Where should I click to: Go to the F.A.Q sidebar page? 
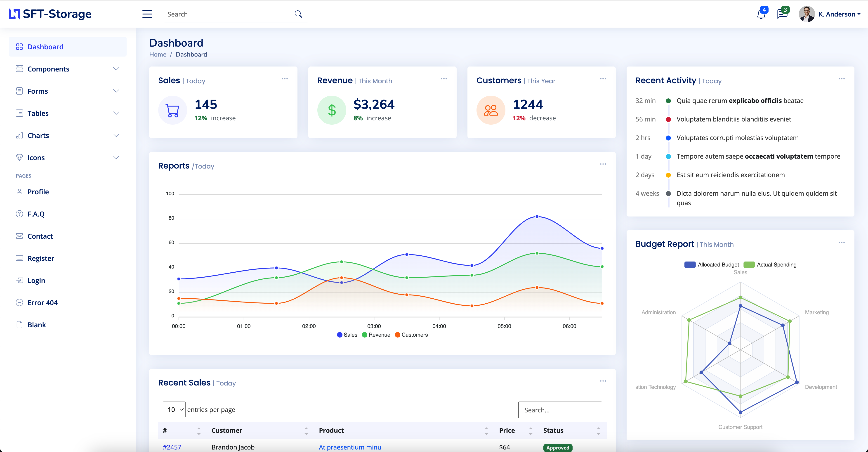coord(36,214)
